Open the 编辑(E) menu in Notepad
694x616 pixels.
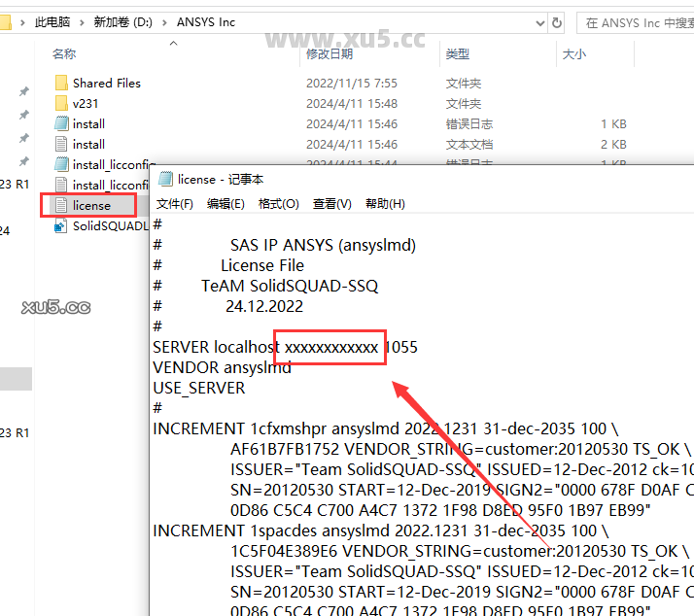[226, 204]
